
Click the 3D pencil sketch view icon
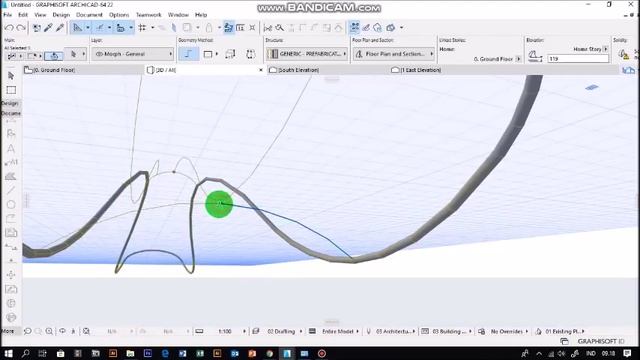click(x=366, y=28)
